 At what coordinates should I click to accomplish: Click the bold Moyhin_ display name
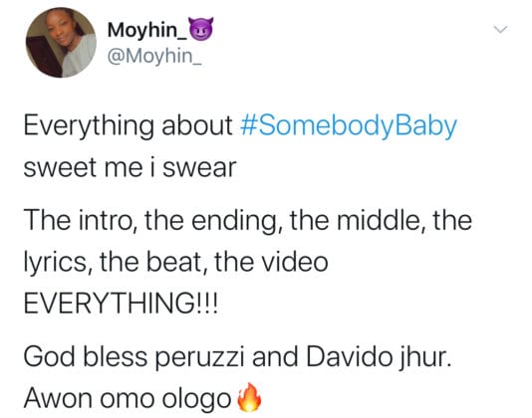pos(147,31)
